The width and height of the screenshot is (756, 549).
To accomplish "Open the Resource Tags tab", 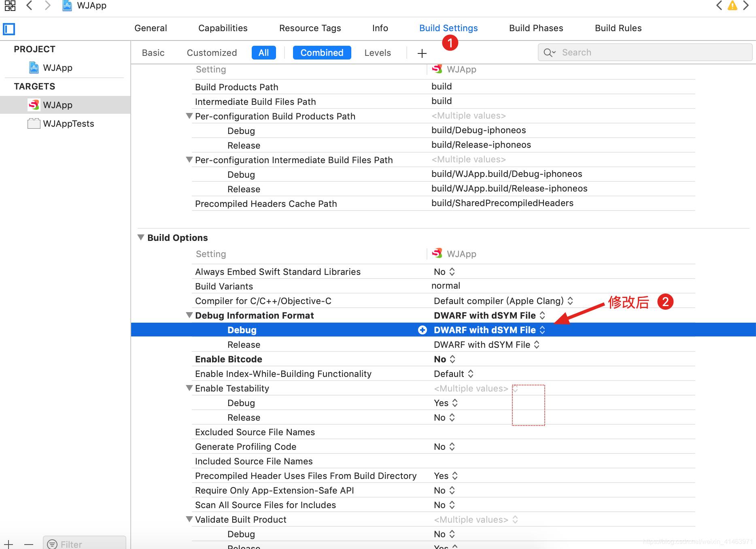I will [310, 28].
